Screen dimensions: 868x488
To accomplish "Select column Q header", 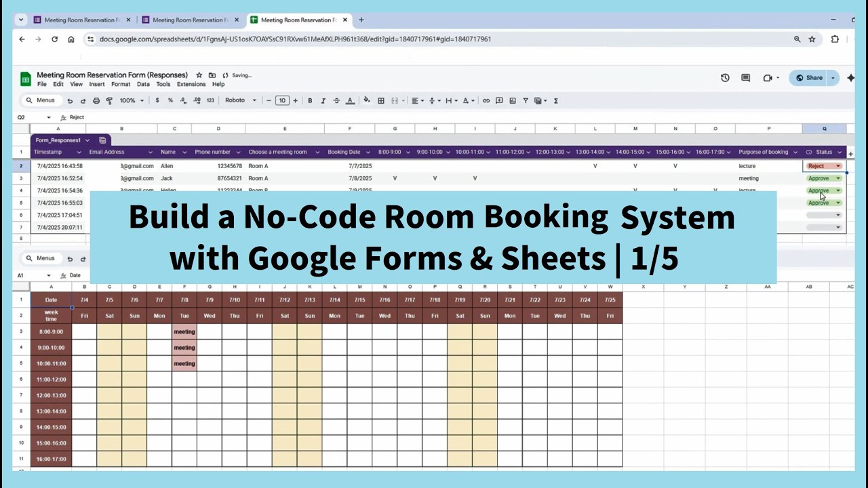I will (824, 129).
